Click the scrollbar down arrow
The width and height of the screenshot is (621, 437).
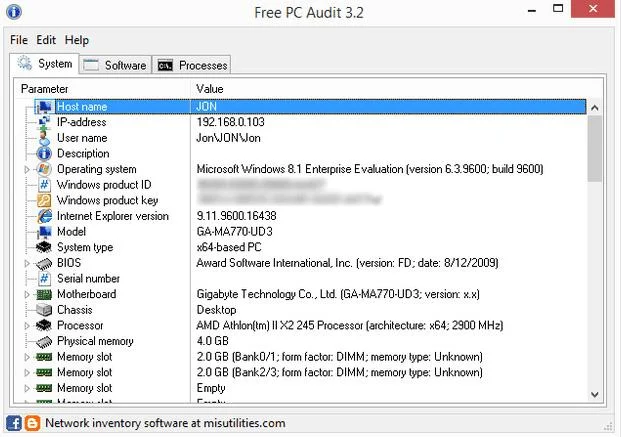594,395
